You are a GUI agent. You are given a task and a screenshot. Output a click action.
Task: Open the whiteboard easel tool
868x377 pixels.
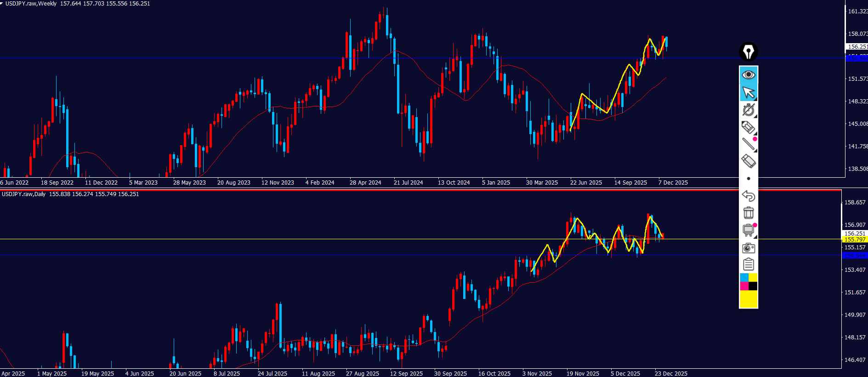tap(748, 230)
